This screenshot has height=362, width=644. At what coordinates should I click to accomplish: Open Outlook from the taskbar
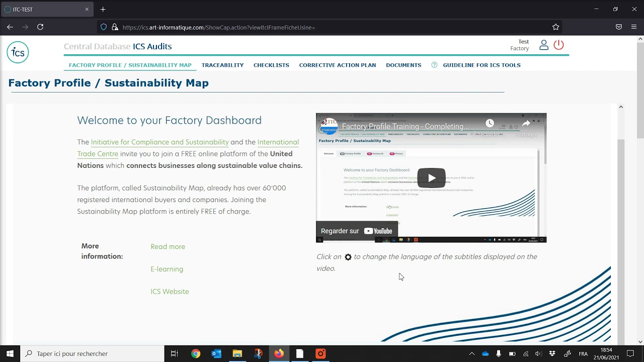[x=216, y=353]
